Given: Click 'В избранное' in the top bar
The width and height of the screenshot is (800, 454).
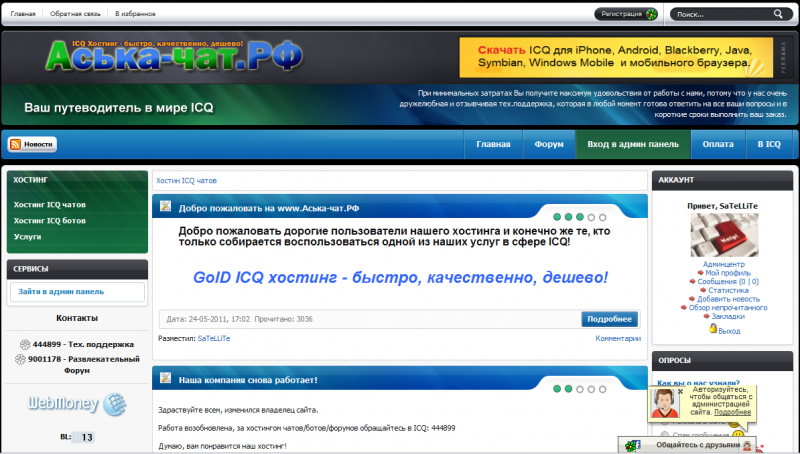Looking at the screenshot, I should point(135,14).
